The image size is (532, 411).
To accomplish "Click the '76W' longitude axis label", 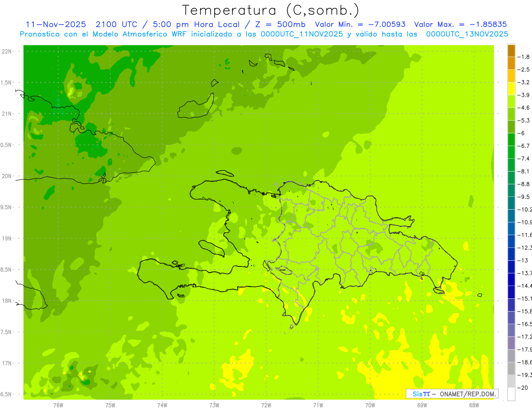I will click(x=58, y=405).
